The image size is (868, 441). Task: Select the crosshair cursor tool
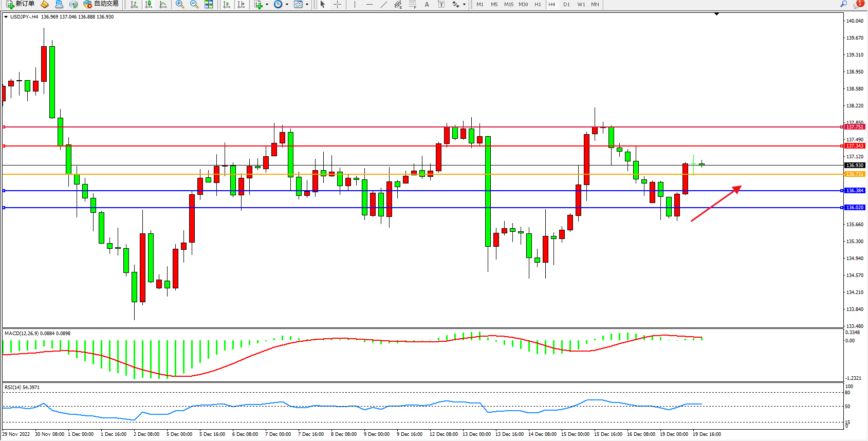click(x=337, y=4)
